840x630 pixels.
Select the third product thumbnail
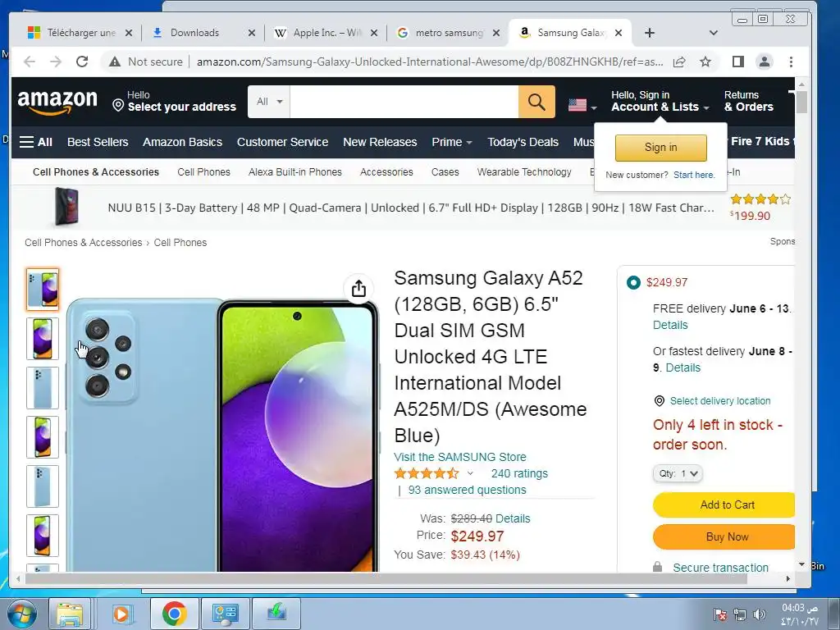point(43,388)
